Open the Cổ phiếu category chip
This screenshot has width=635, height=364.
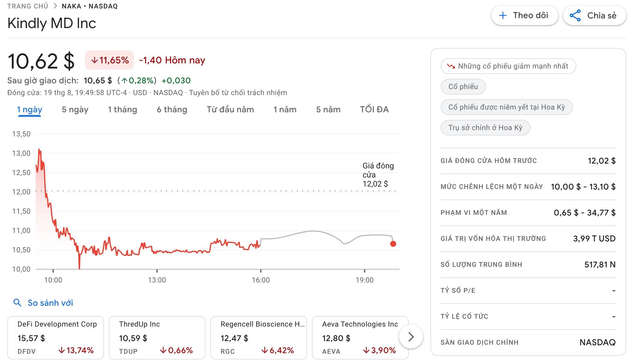pyautogui.click(x=463, y=87)
